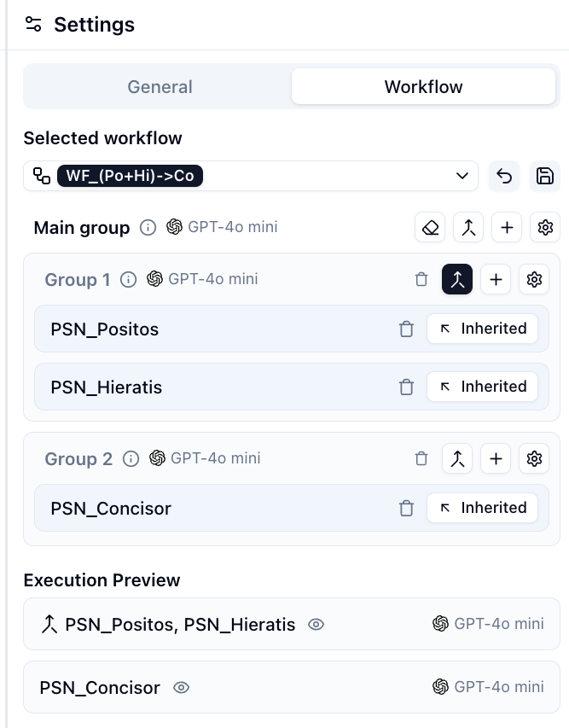
Task: Open Group 2 gear settings
Action: [535, 458]
